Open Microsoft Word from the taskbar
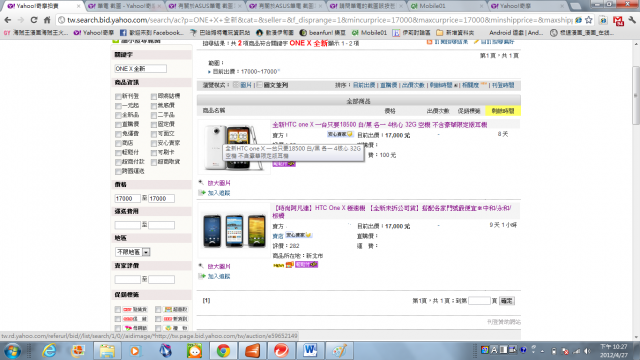This screenshot has width=640, height=360. (x=310, y=351)
